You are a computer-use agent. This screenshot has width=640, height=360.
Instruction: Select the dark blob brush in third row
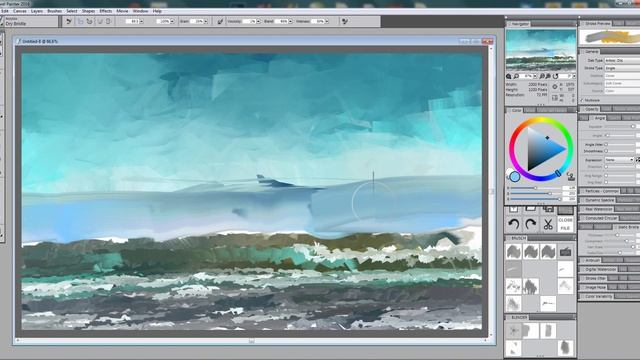click(531, 286)
